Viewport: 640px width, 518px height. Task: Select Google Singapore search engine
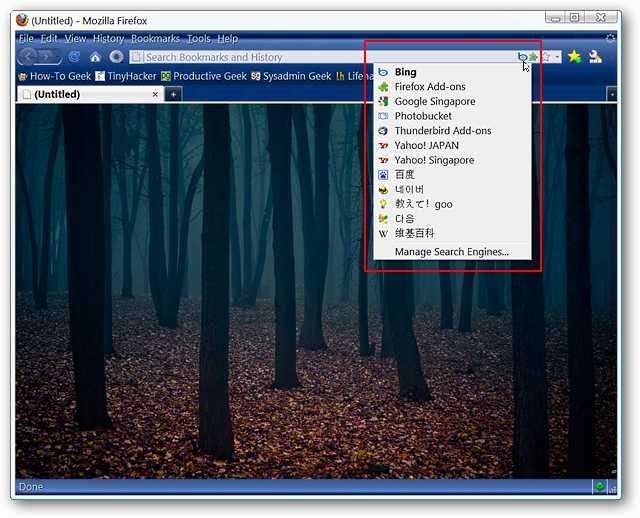[434, 102]
